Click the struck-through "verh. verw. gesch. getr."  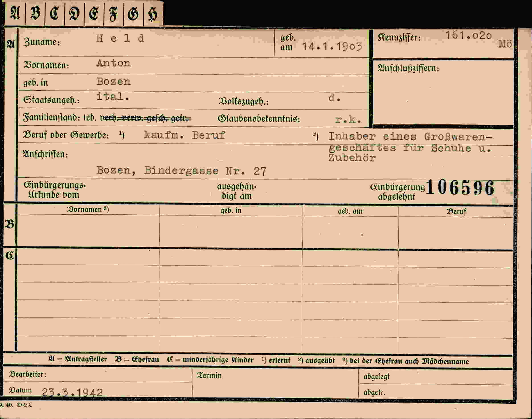tap(145, 118)
